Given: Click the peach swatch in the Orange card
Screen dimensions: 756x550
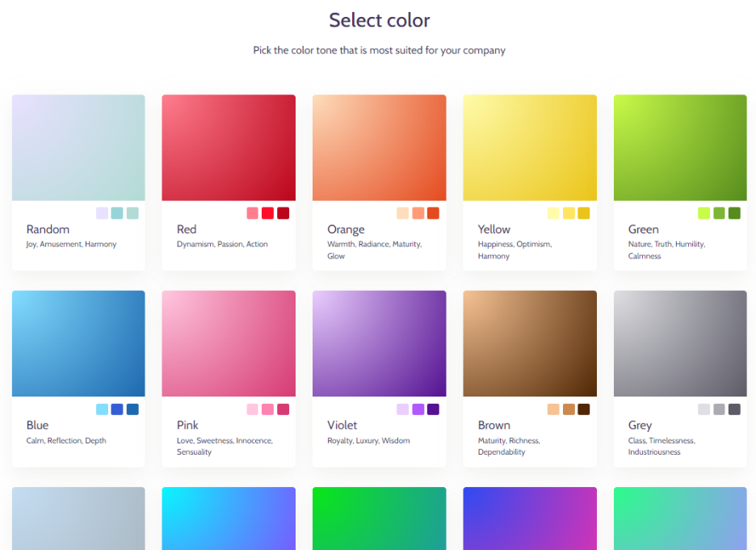Looking at the screenshot, I should tap(402, 213).
